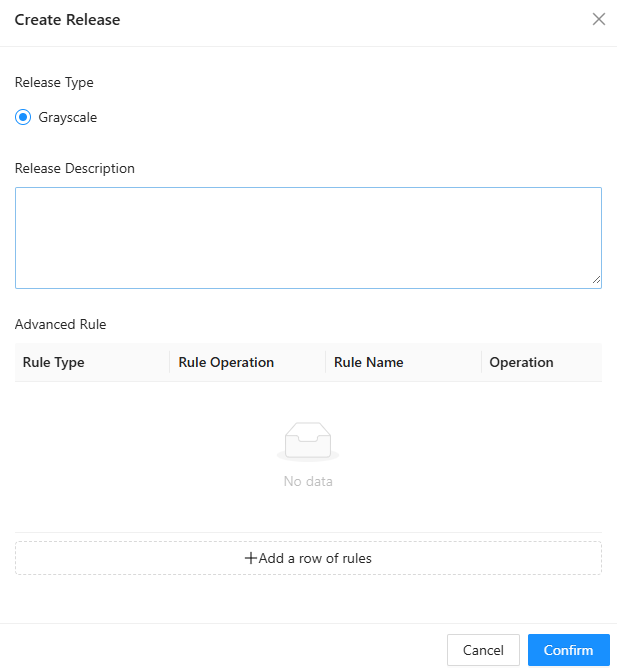Click the Rule Type column header

(x=54, y=362)
